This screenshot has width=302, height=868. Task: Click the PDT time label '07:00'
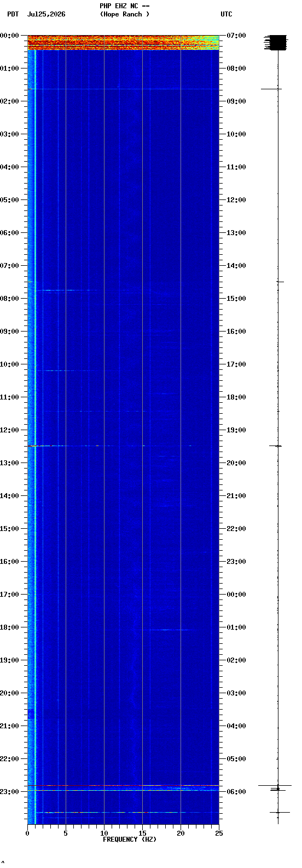[x=9, y=266]
